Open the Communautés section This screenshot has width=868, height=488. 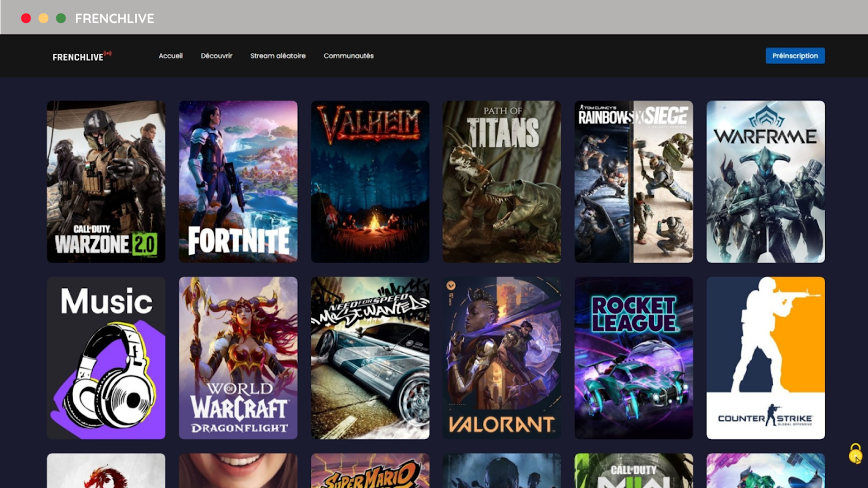point(349,56)
